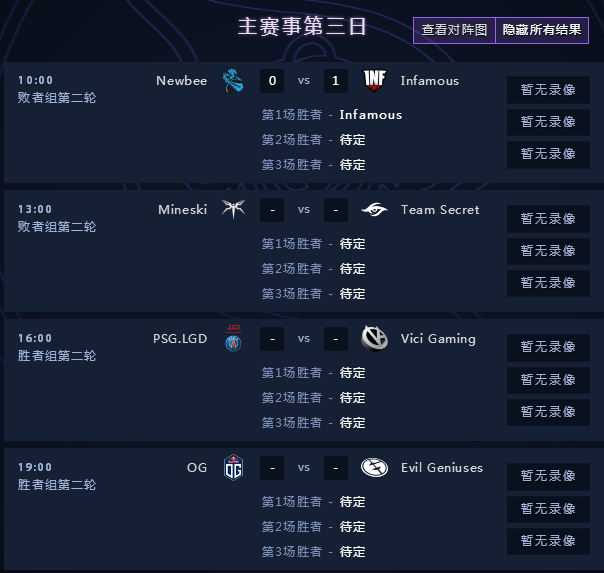
Task: Open game 3 replay for Mineski vs Team Secret
Action: pyautogui.click(x=548, y=283)
